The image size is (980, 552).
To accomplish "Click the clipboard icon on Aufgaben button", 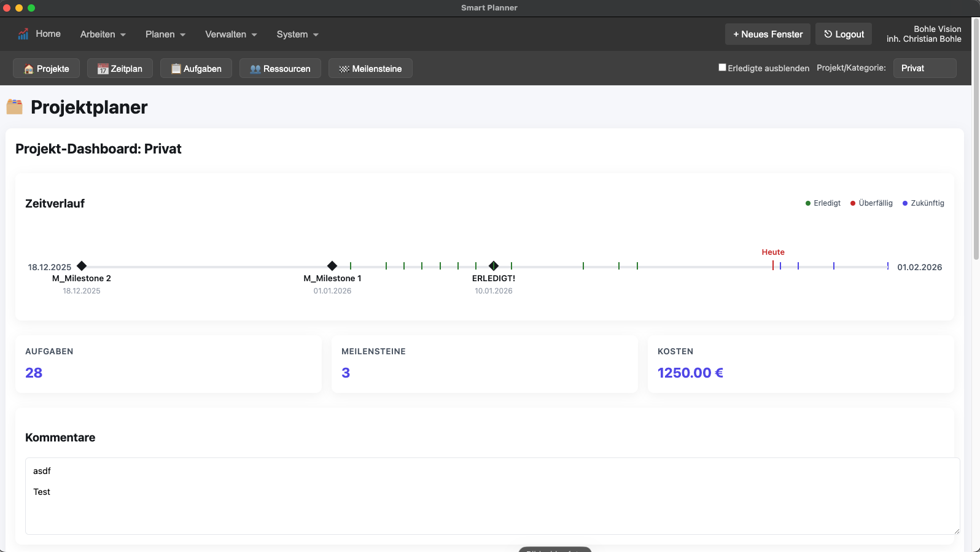I will (176, 69).
